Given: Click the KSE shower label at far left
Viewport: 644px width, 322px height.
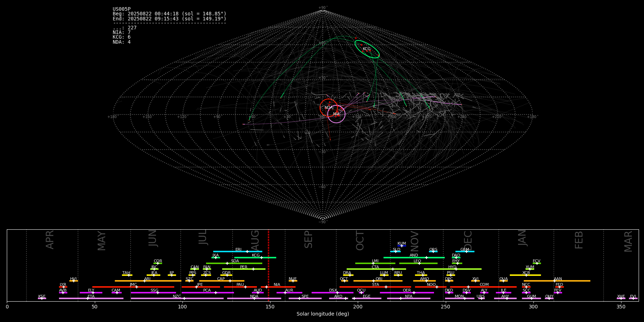Looking at the screenshot, I should [42, 297].
